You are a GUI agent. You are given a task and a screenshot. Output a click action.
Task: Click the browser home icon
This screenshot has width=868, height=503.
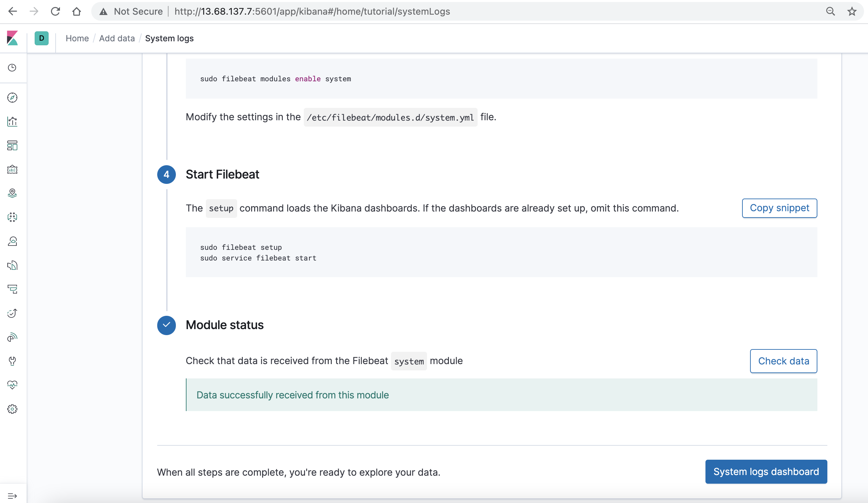[77, 11]
